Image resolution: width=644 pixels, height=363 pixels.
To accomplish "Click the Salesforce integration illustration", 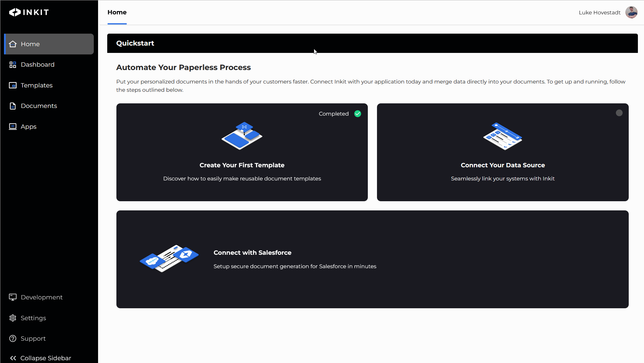I will click(169, 259).
